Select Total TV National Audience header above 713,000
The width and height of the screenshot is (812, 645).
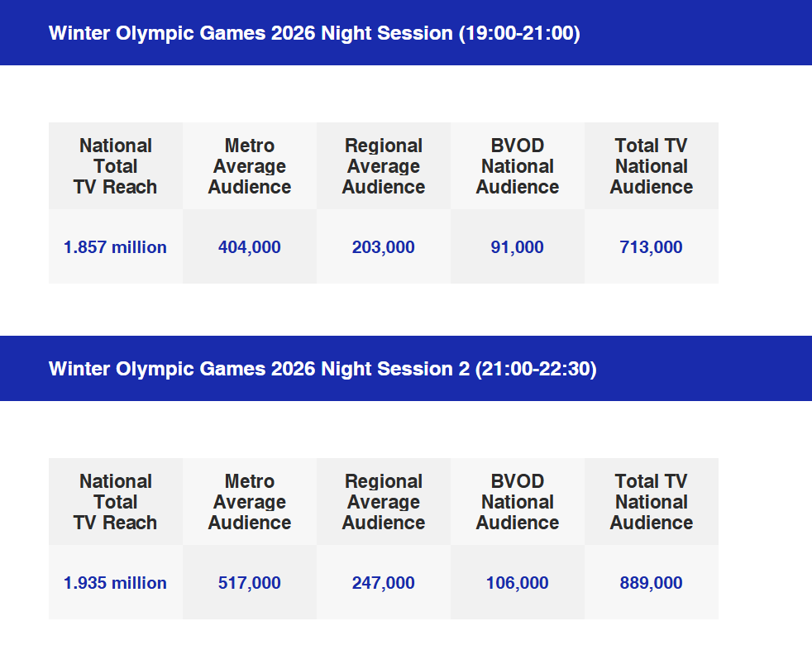(x=652, y=166)
